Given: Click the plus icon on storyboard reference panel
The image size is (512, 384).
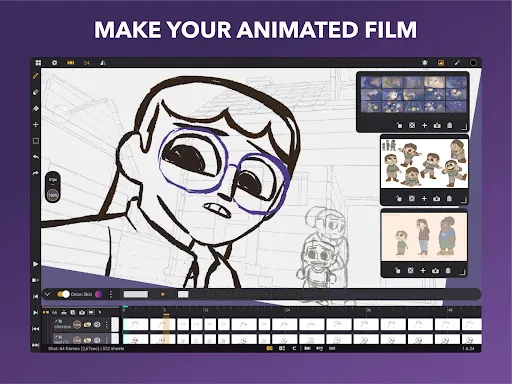Looking at the screenshot, I should (424, 125).
